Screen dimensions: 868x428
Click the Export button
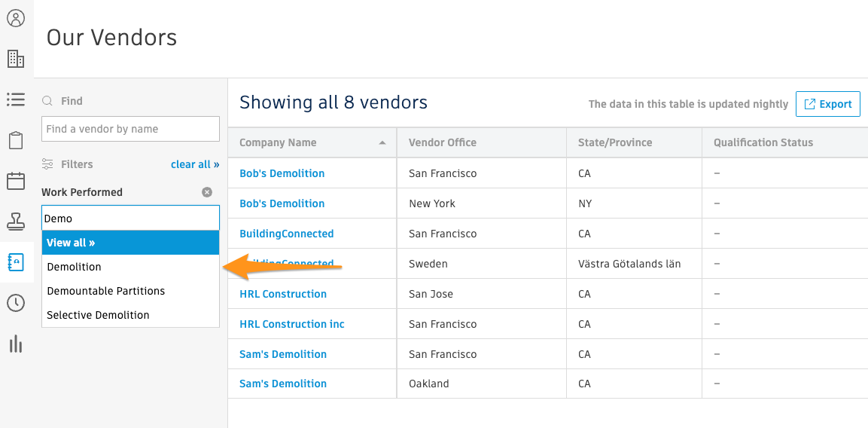(827, 104)
